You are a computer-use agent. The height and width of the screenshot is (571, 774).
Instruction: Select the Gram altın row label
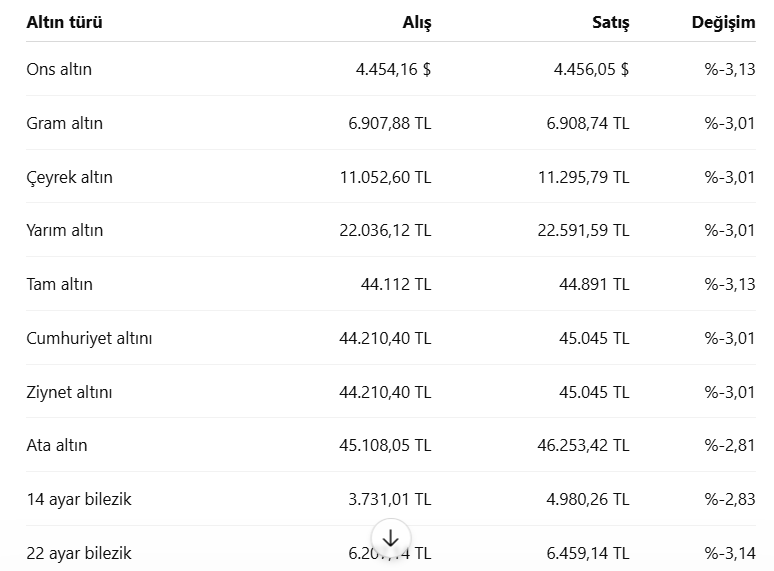65,123
